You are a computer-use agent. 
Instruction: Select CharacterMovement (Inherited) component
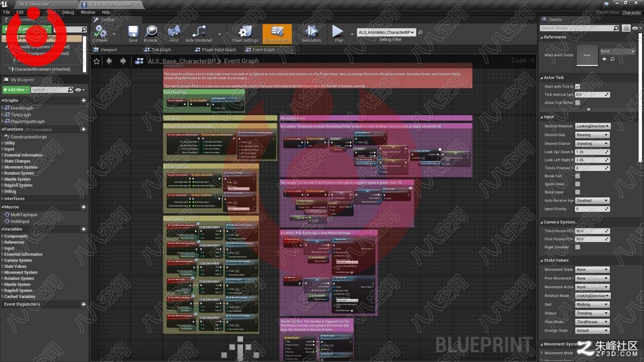click(x=42, y=69)
